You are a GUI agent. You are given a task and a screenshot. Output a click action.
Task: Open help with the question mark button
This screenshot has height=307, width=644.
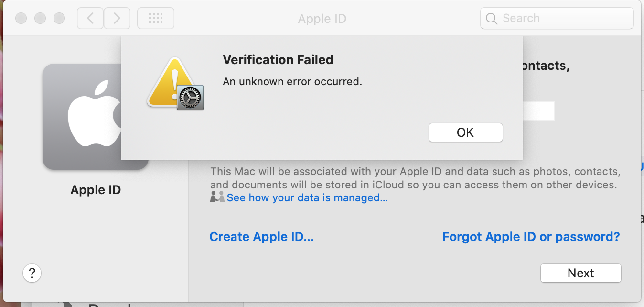click(32, 273)
